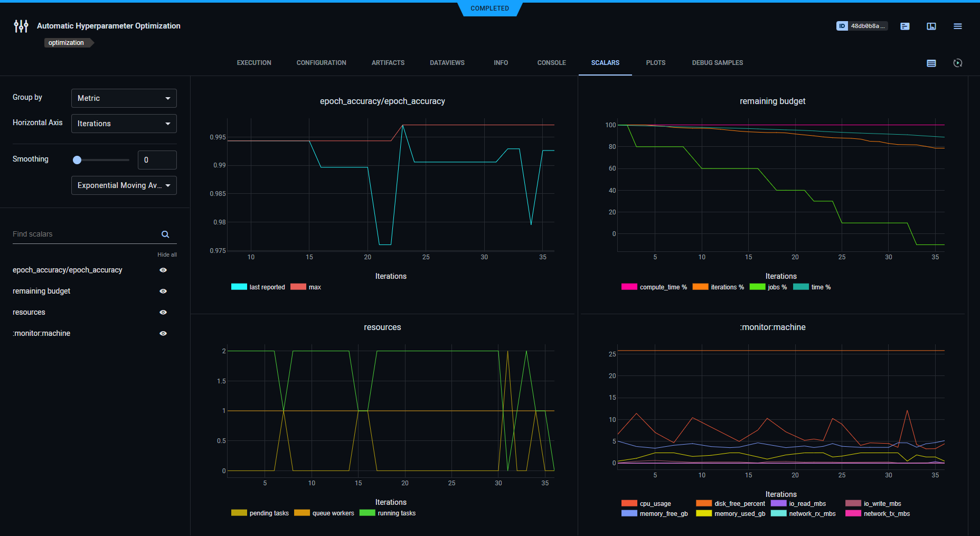Open the experiment details panel icon

pos(905,26)
